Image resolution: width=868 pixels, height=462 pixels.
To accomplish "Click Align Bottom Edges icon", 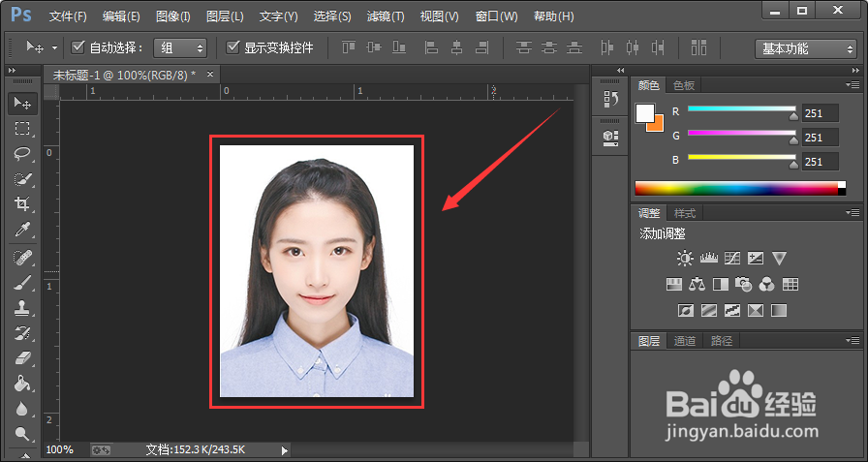I will click(399, 47).
